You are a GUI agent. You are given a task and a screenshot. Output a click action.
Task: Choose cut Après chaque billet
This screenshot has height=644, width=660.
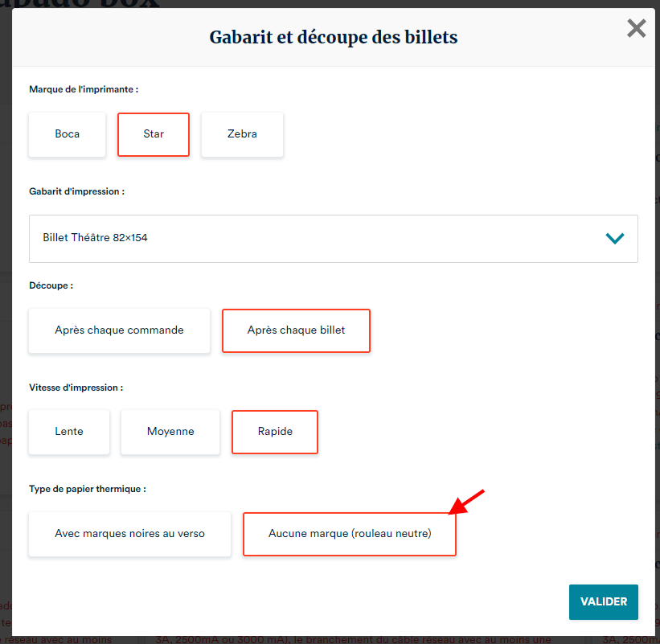[x=296, y=330]
